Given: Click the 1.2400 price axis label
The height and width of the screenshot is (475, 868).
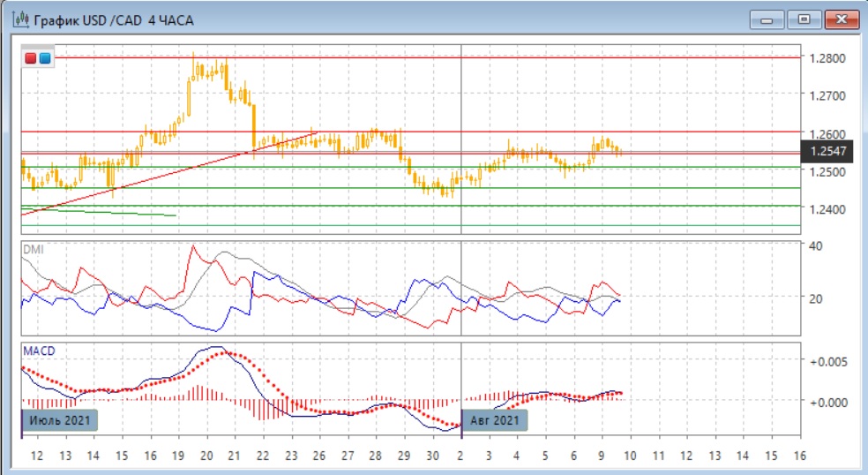Looking at the screenshot, I should [827, 209].
